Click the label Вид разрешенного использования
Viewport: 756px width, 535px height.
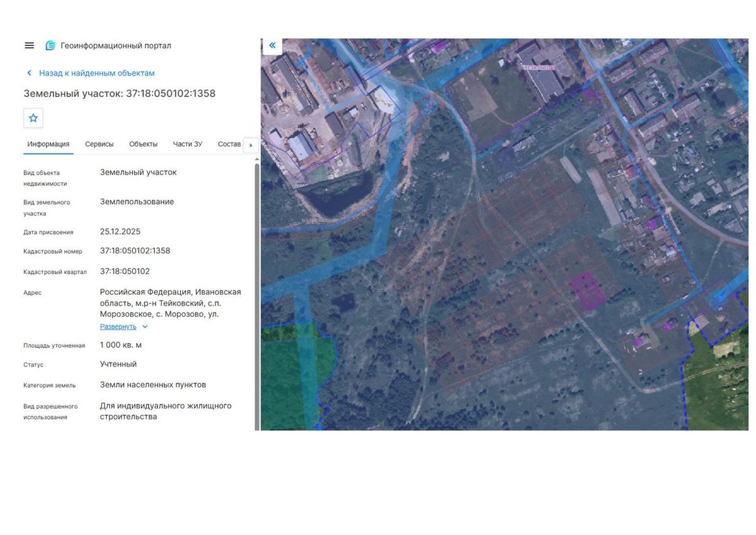(x=51, y=412)
